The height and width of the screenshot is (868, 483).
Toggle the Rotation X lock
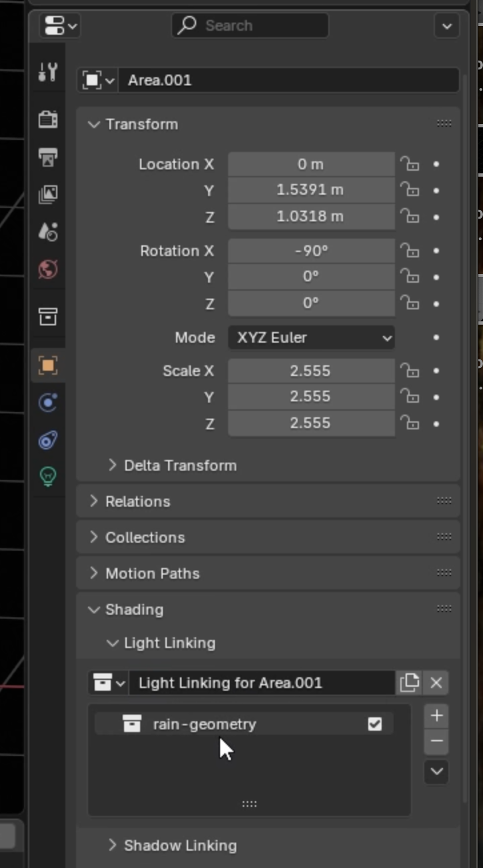pos(410,251)
